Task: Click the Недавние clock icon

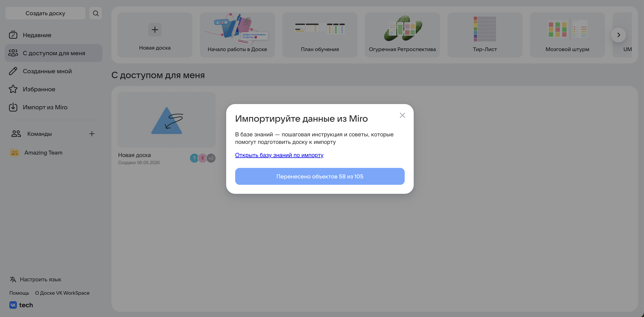Action: click(x=13, y=35)
